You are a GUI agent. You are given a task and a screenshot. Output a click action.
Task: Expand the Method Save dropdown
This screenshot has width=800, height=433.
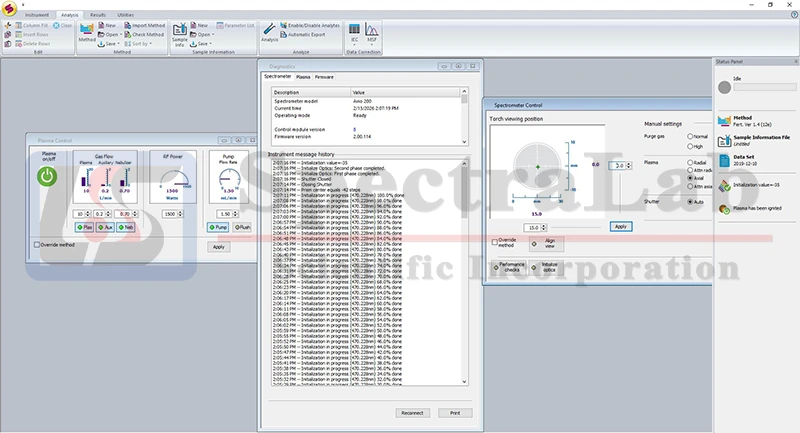coord(111,44)
